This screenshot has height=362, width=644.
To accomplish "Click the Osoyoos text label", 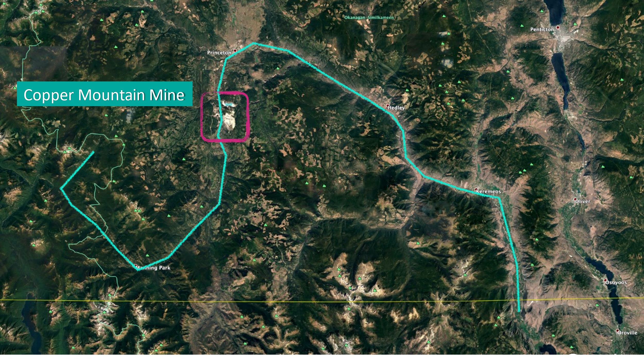I will click(616, 283).
